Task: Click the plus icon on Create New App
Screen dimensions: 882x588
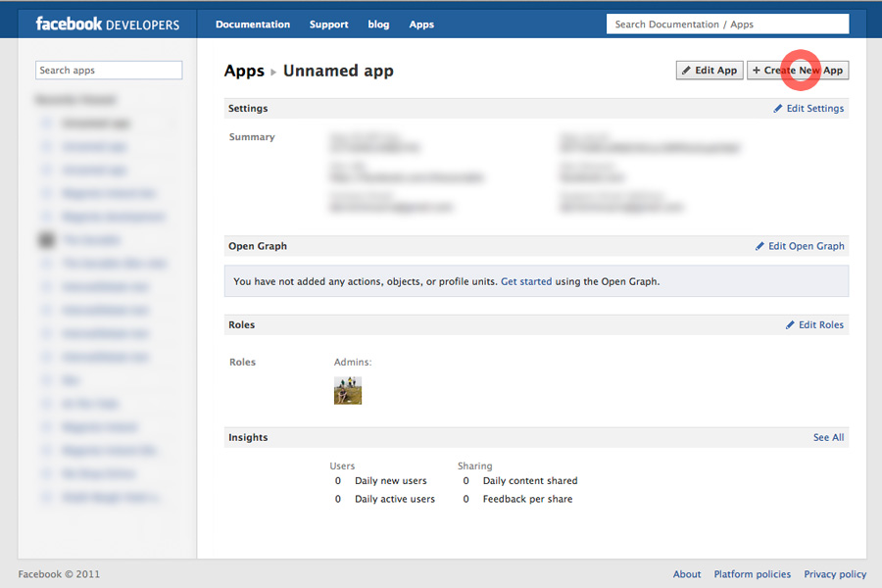Action: point(756,71)
